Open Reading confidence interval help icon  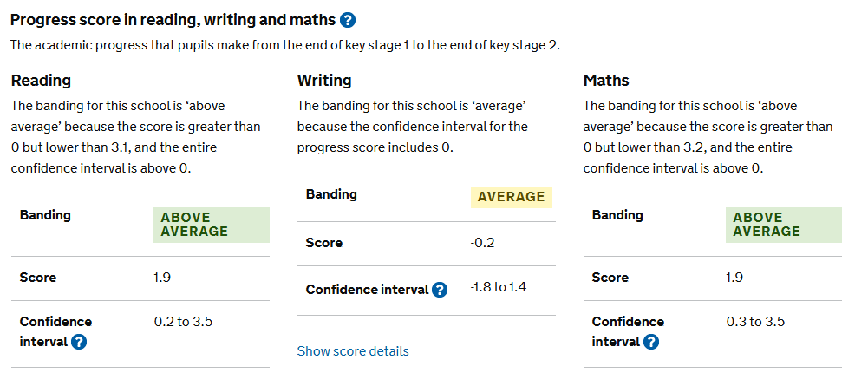click(x=79, y=342)
